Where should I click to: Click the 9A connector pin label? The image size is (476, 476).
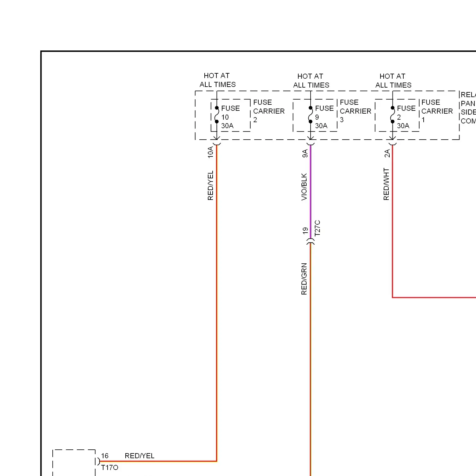(305, 153)
